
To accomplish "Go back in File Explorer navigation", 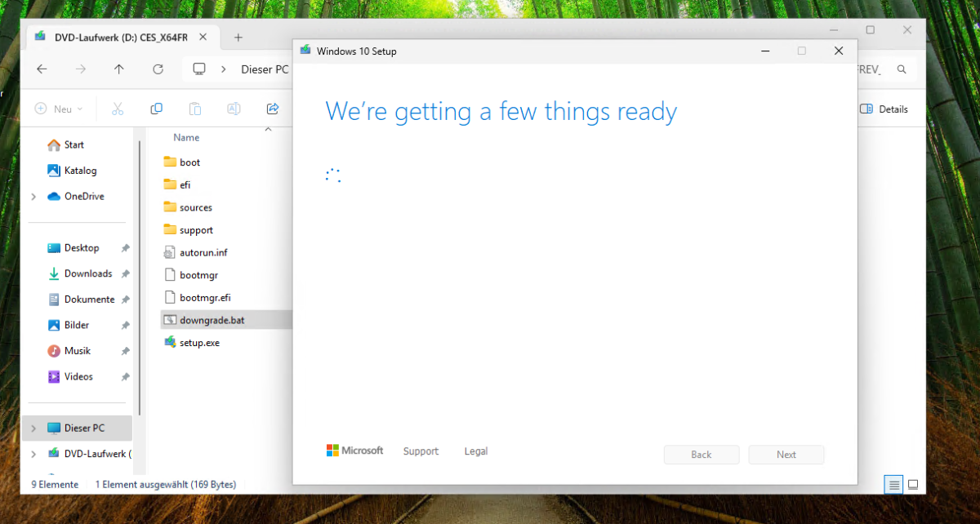I will pyautogui.click(x=42, y=69).
